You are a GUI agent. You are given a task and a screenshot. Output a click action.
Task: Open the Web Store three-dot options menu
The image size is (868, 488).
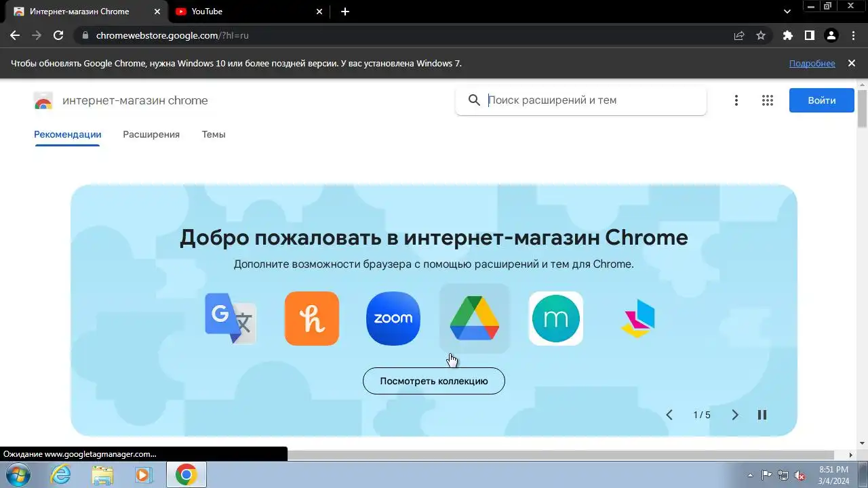coord(736,100)
